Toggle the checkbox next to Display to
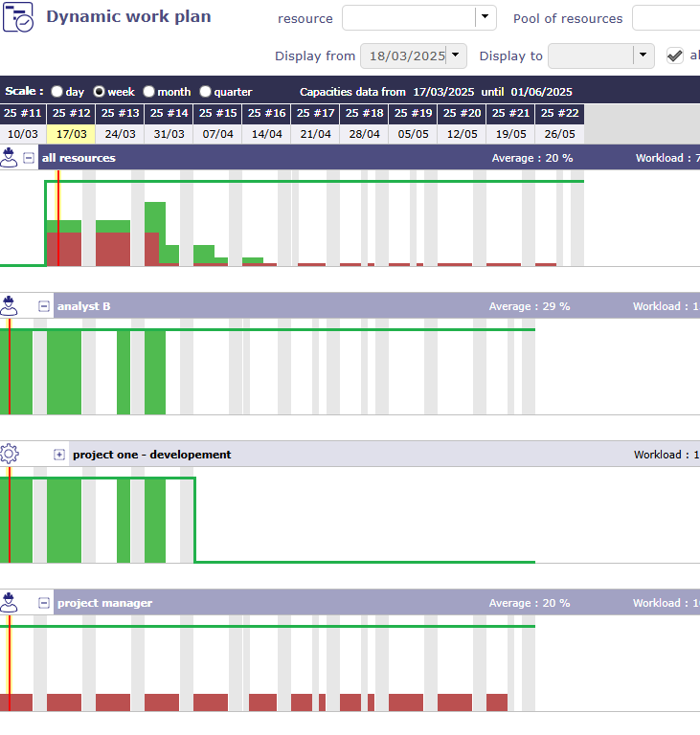700x735 pixels. point(675,56)
